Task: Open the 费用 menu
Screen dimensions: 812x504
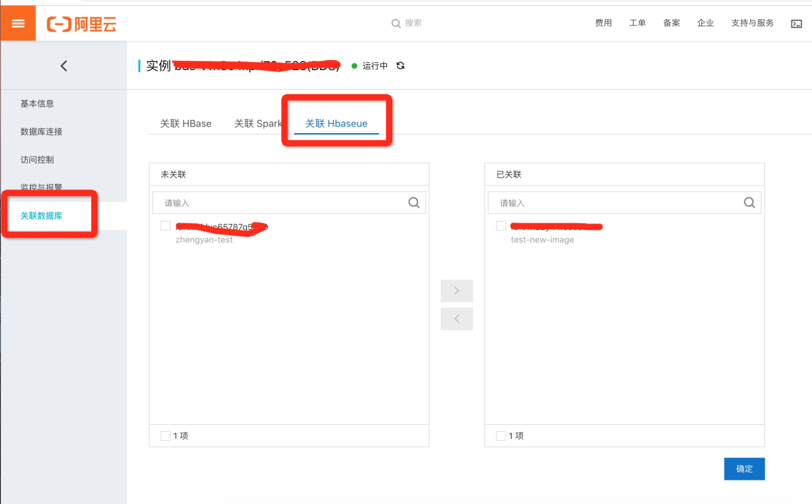Action: (x=603, y=24)
